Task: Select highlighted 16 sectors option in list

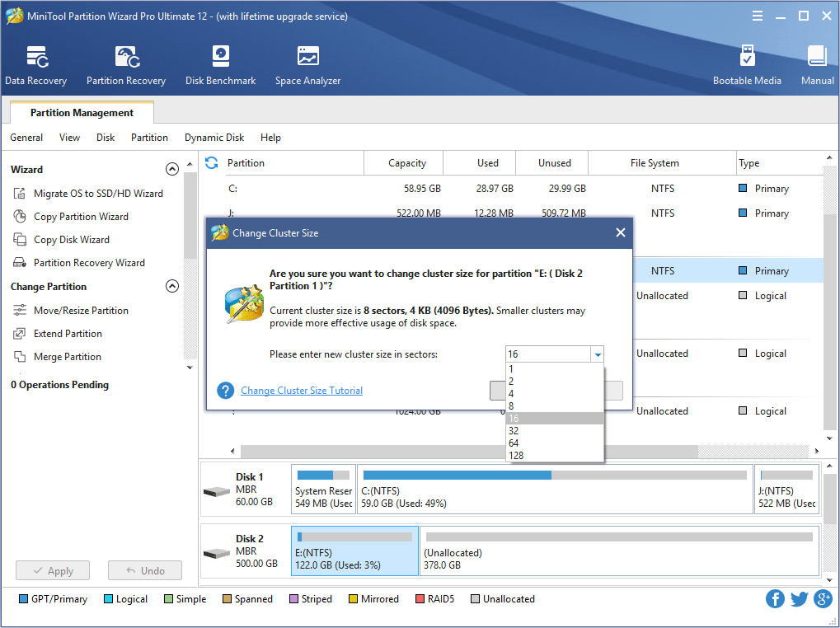Action: [x=555, y=418]
